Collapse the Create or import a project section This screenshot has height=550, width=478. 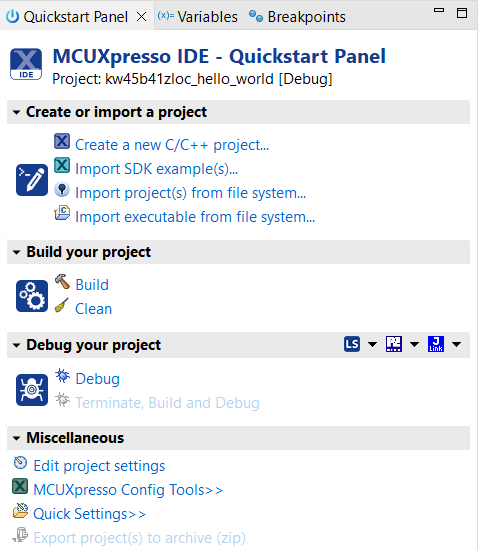click(x=16, y=113)
